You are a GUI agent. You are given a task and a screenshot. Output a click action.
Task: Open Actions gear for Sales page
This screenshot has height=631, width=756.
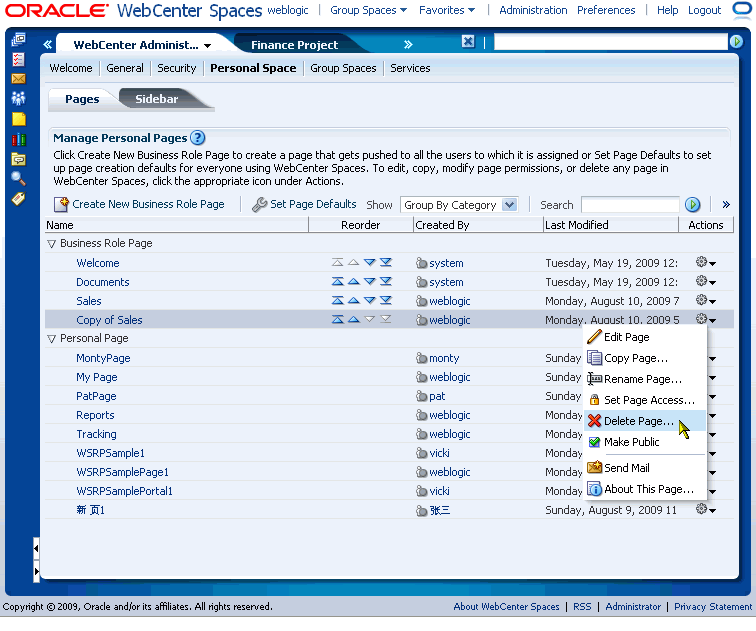(705, 300)
